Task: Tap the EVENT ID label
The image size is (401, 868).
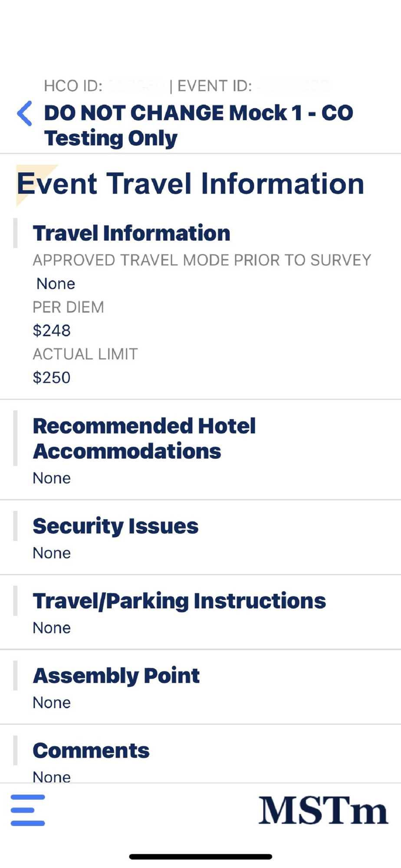Action: 214,86
